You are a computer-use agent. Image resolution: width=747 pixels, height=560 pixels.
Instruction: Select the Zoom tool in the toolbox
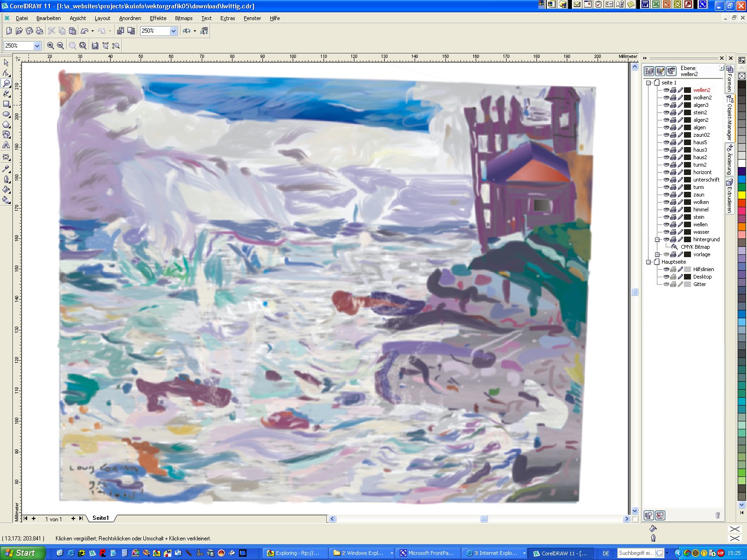tap(6, 84)
